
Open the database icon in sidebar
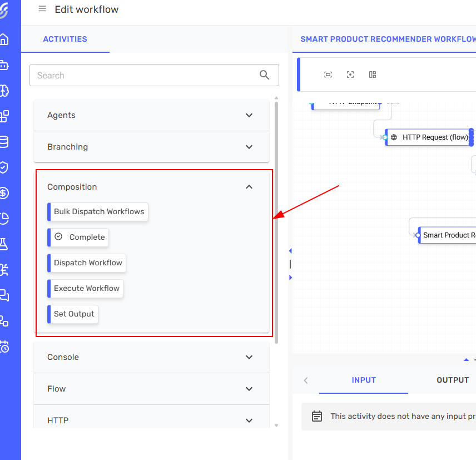(x=4, y=142)
